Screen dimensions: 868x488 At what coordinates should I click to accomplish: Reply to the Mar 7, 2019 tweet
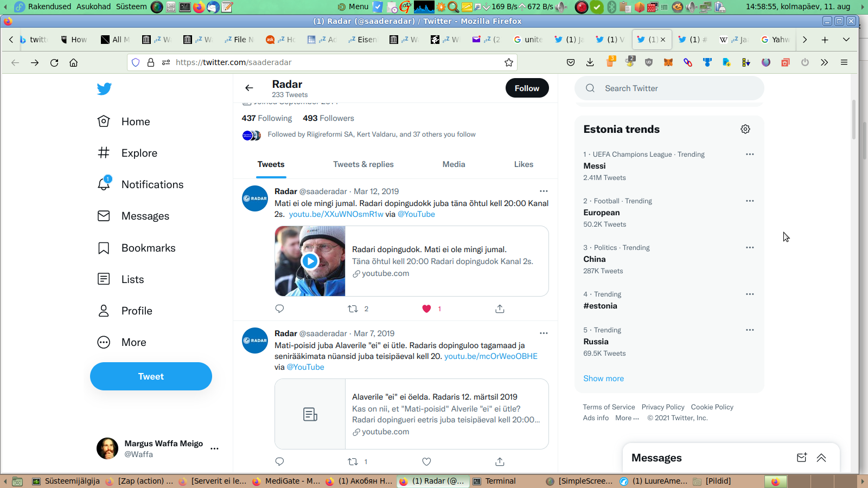(279, 461)
